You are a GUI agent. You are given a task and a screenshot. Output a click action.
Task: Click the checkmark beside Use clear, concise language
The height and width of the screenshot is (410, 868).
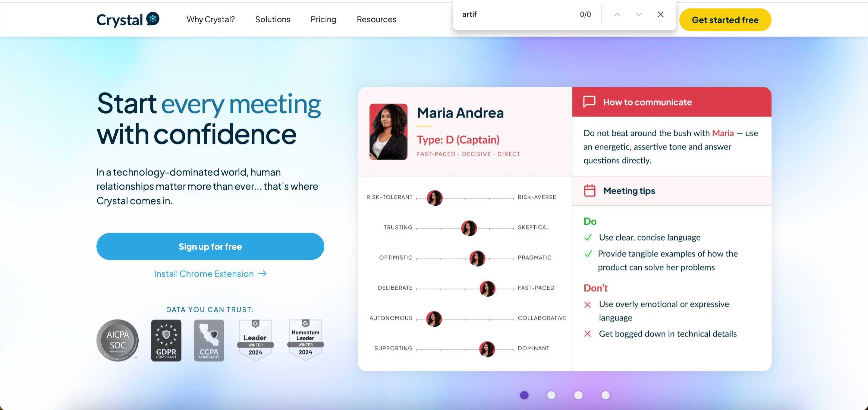point(588,238)
